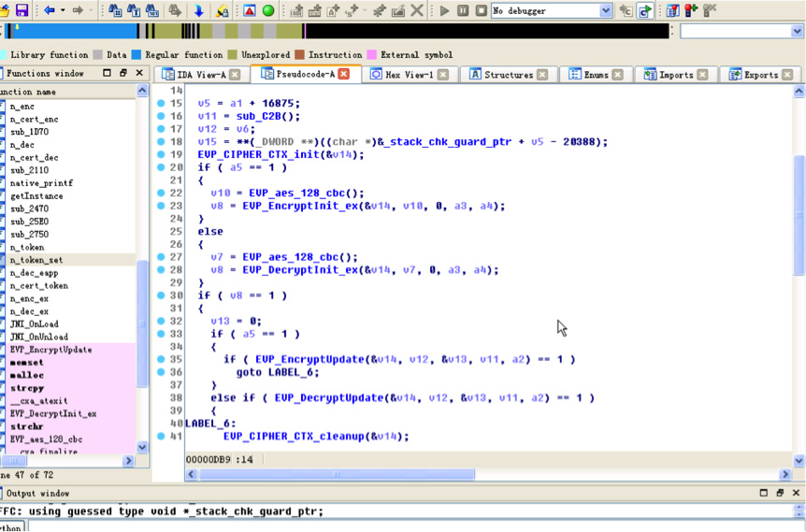Open the 'No debugger' dropdown
The width and height of the screenshot is (806, 532).
tap(605, 10)
